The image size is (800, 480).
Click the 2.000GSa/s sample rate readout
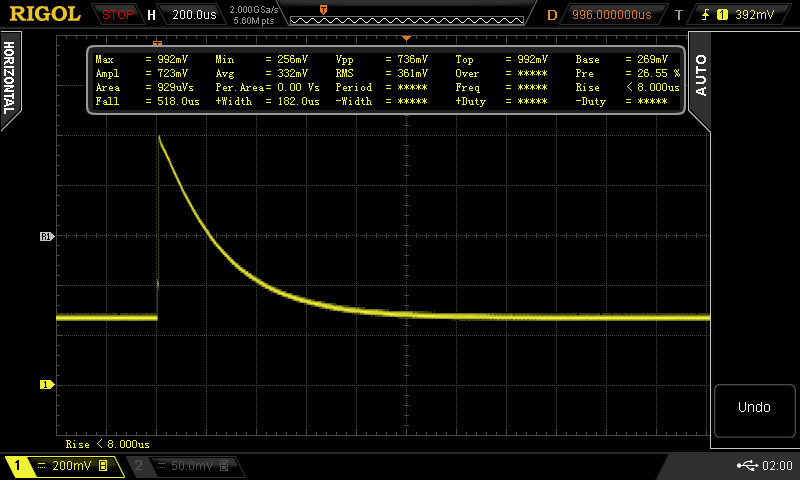(x=254, y=10)
